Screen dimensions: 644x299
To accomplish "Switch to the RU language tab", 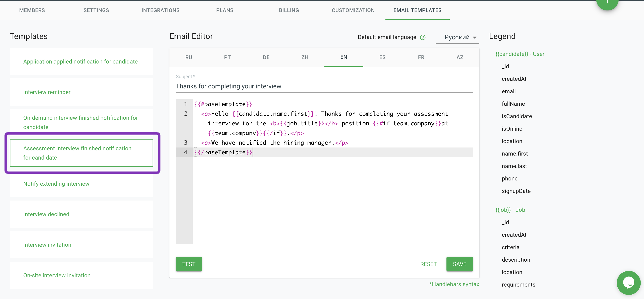I will (x=189, y=57).
